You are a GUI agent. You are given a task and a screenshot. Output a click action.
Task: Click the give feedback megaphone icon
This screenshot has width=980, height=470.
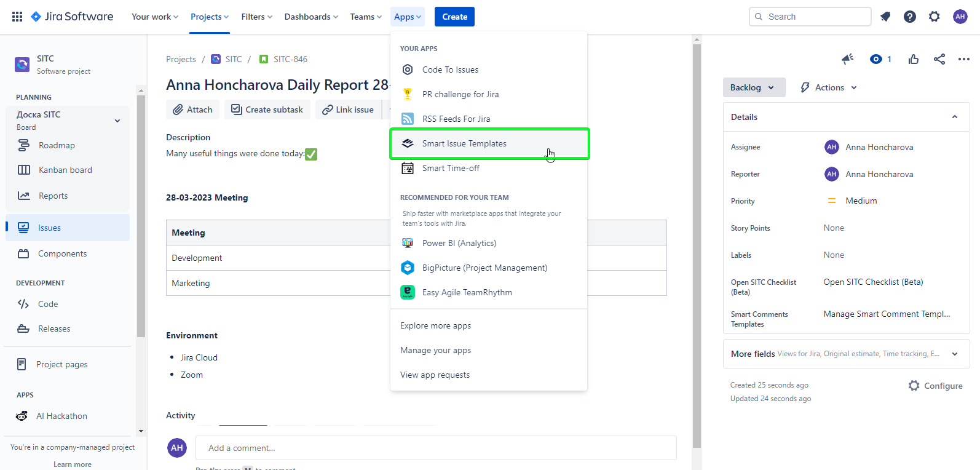click(848, 59)
